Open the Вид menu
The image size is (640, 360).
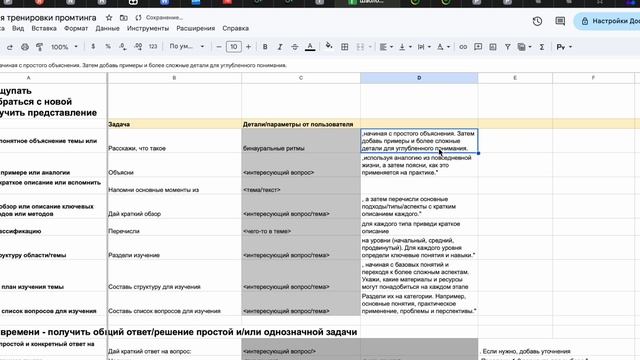(18, 28)
